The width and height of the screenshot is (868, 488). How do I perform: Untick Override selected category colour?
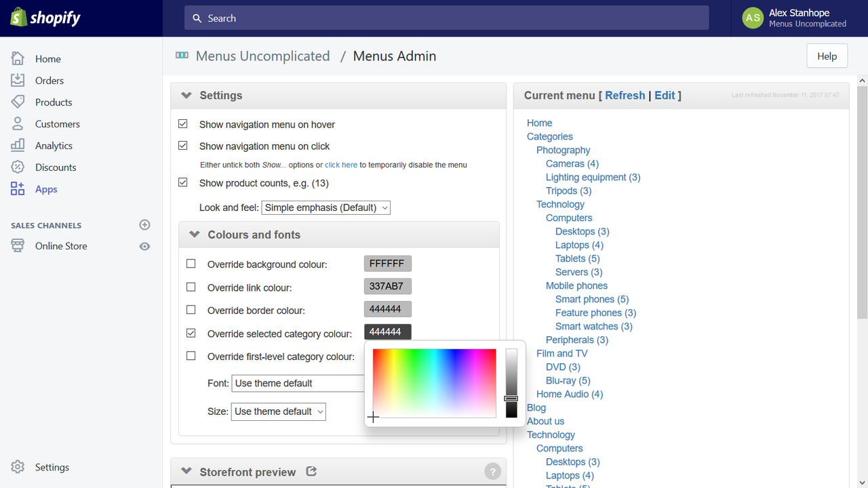[x=191, y=333]
